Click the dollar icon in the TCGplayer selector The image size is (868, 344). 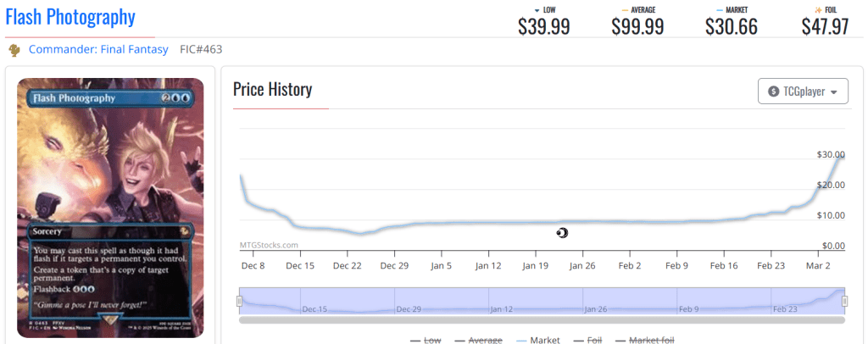(773, 92)
